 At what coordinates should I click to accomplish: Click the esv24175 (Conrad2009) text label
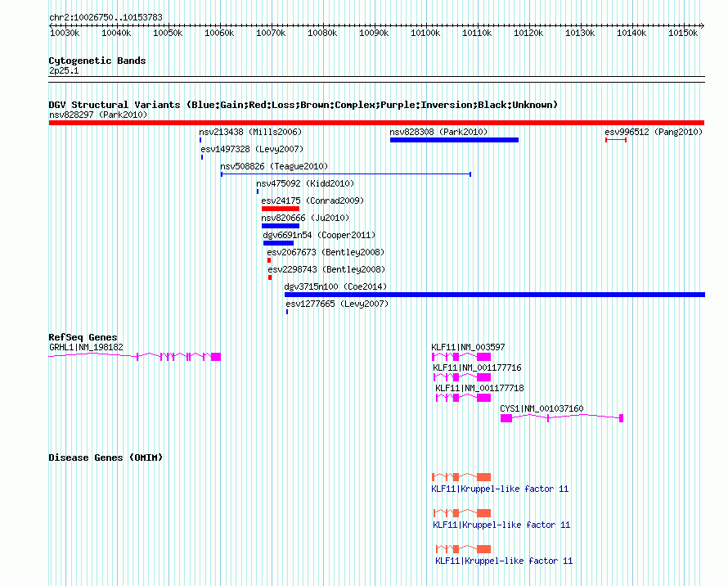pyautogui.click(x=312, y=201)
